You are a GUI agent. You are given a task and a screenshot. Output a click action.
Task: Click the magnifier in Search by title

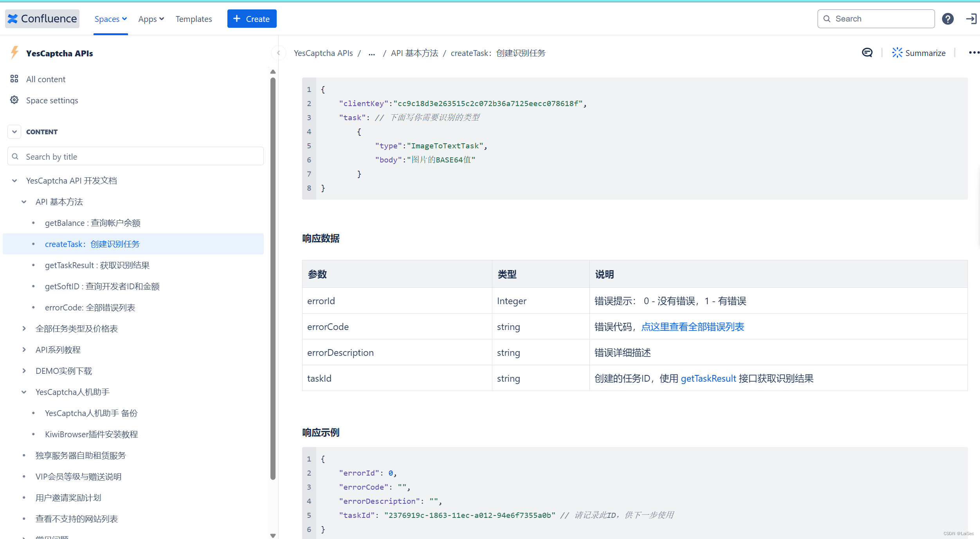click(x=15, y=157)
